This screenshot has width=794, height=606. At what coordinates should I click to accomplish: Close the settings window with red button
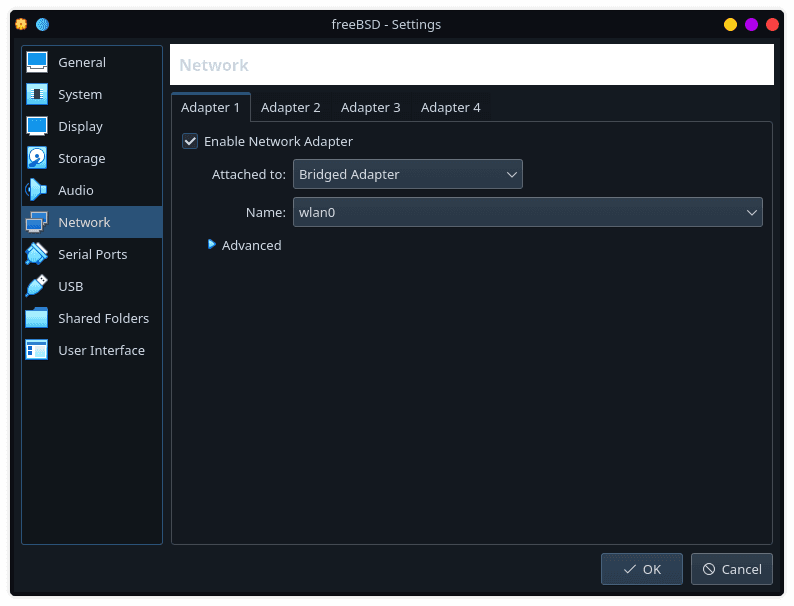pyautogui.click(x=772, y=24)
